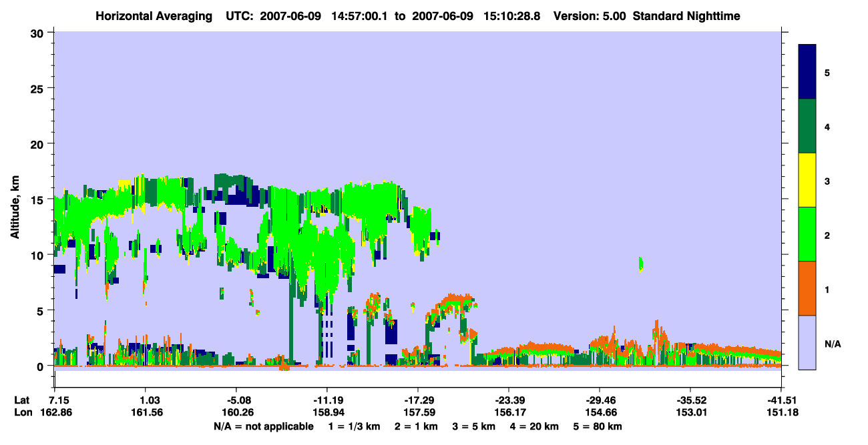Click the bright green colorbar segment labeled 2
Screen dimensions: 868x445
807,234
